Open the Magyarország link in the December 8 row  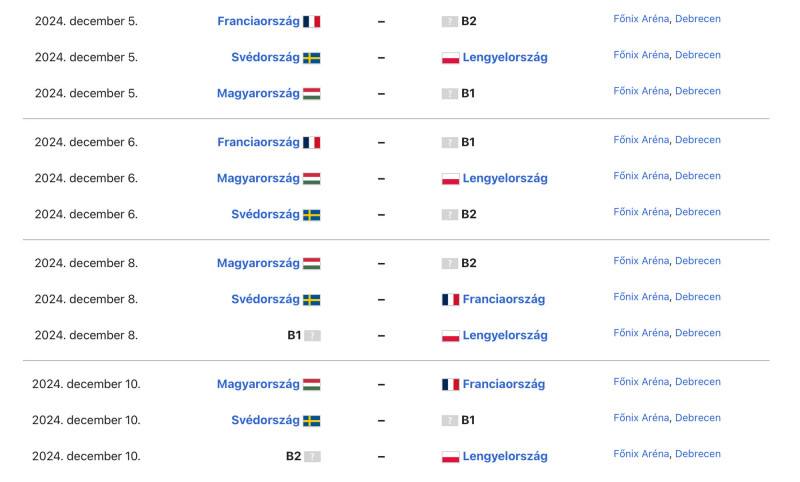click(x=258, y=263)
